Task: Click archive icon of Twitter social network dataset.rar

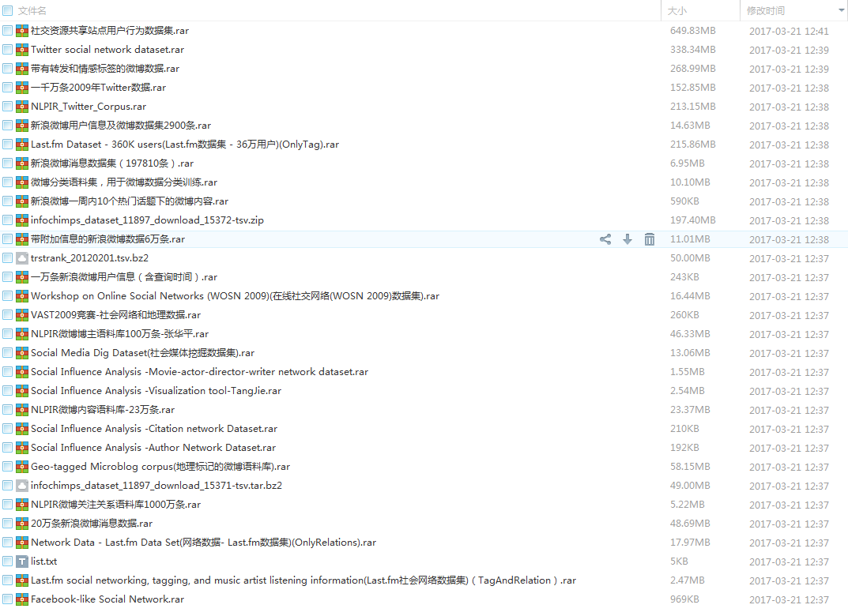Action: click(22, 50)
